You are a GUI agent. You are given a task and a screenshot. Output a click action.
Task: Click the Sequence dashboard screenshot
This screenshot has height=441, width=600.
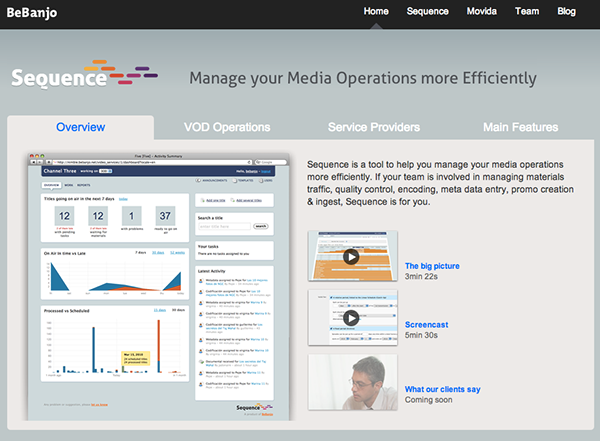(x=158, y=286)
